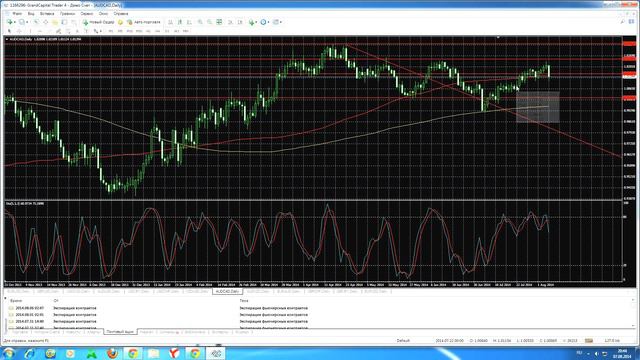Open the Файл menu
Viewport: 640px width, 360px height.
(x=17, y=13)
